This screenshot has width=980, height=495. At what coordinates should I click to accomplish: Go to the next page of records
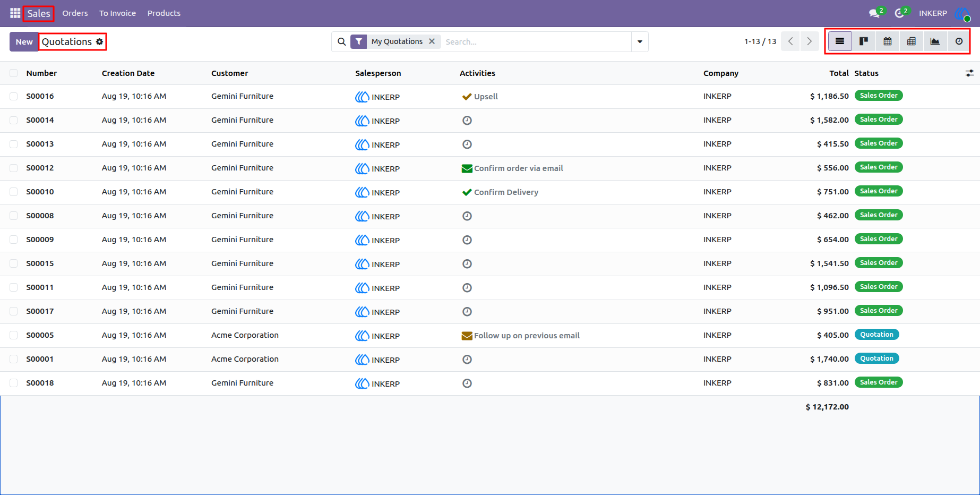(x=810, y=41)
